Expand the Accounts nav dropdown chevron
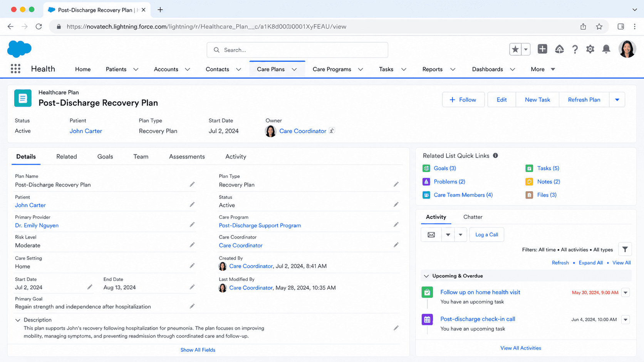The width and height of the screenshot is (644, 362). point(187,69)
